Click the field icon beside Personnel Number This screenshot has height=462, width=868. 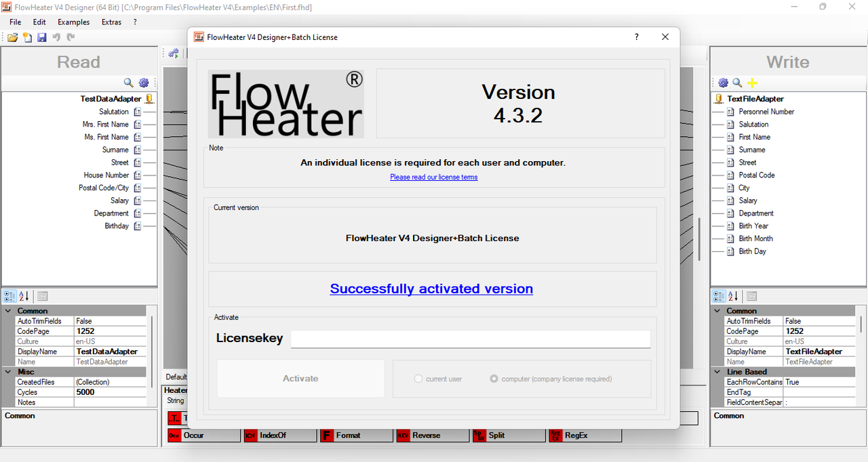coord(730,112)
